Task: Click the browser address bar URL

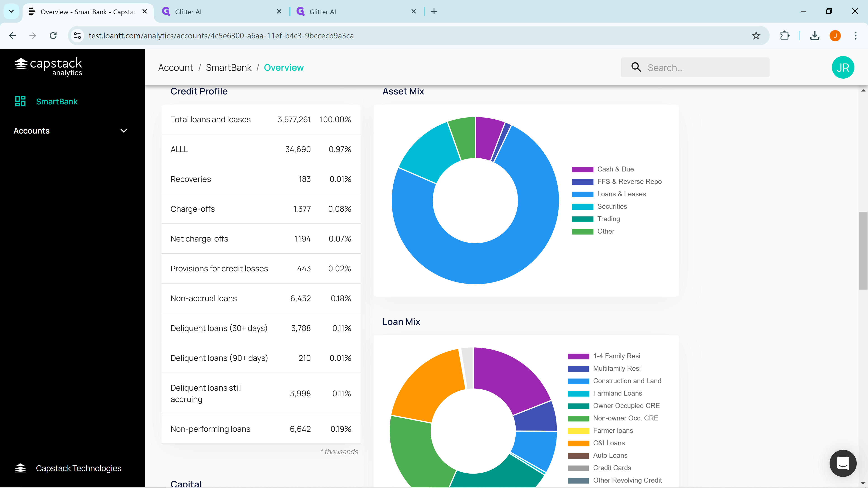Action: (x=221, y=36)
